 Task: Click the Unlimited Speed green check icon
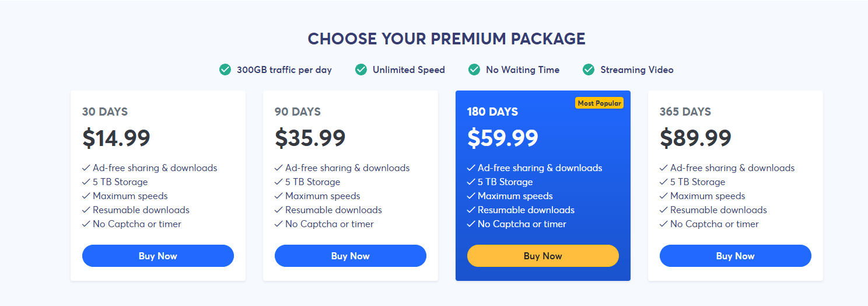361,70
